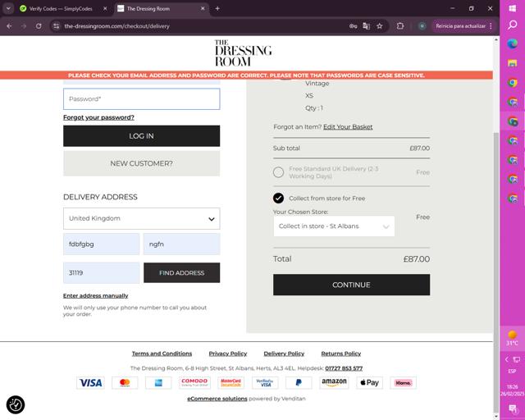Image resolution: width=525 pixels, height=420 pixels.
Task: Open the Chrome profile avatar
Action: click(422, 25)
